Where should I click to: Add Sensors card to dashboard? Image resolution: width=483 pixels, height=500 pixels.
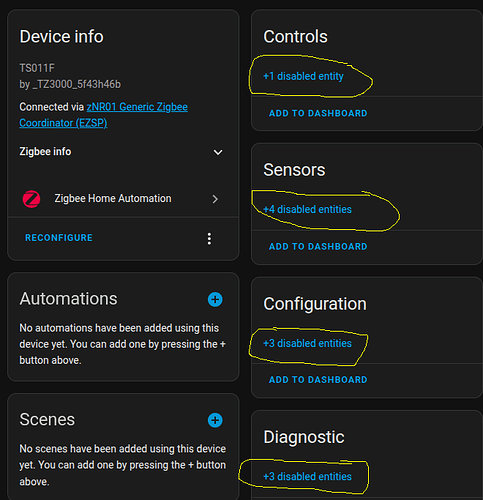318,246
